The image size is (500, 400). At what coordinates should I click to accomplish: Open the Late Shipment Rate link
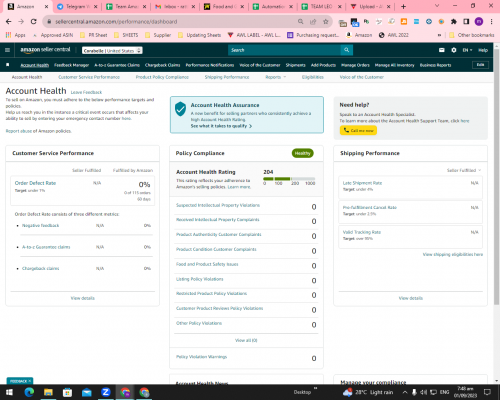coord(362,183)
